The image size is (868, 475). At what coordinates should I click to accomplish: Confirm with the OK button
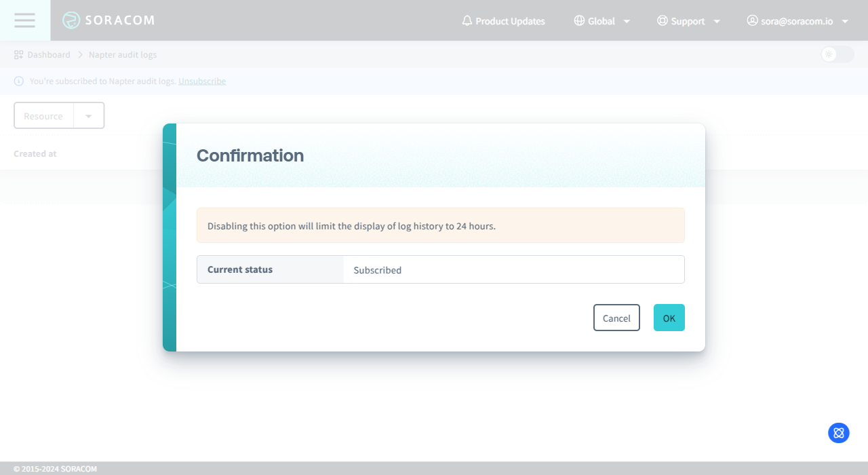[x=669, y=318]
